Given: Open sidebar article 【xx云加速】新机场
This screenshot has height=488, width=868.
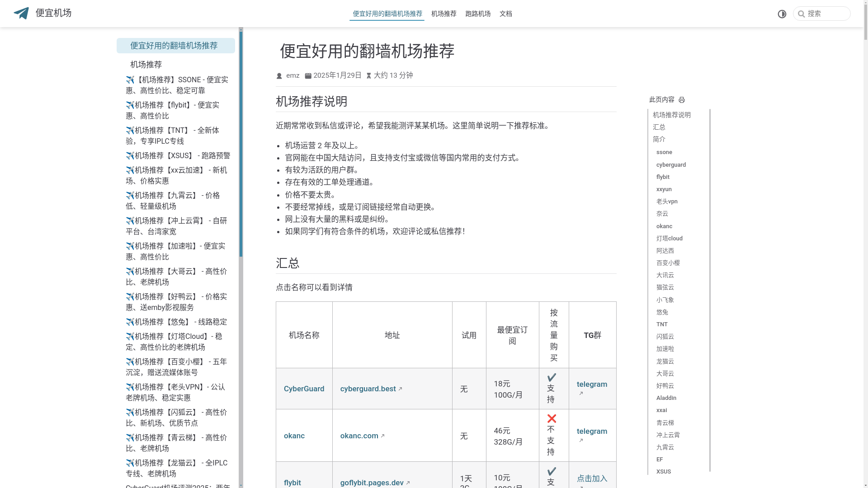Looking at the screenshot, I should click(178, 175).
